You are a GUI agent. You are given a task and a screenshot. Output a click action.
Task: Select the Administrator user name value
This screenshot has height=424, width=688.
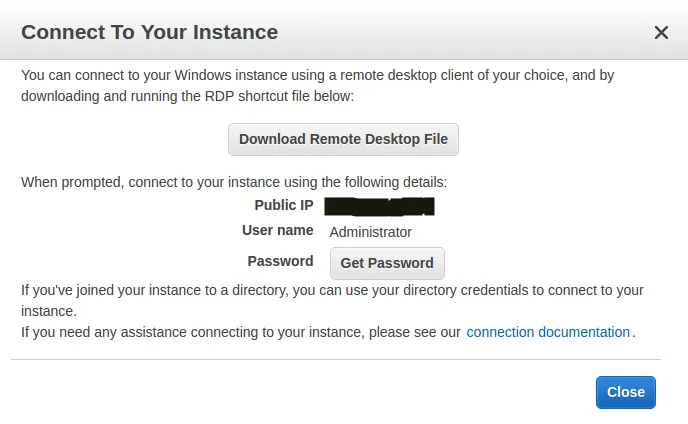[370, 232]
